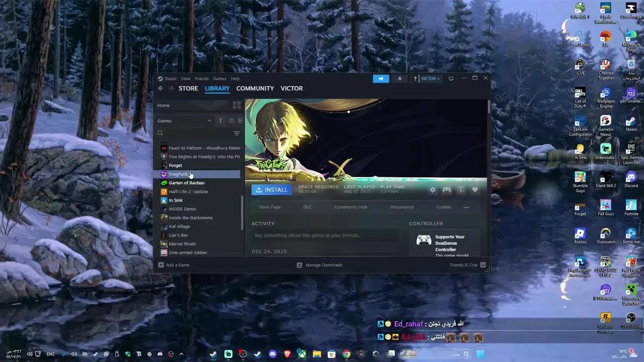
Task: Open the Help menu
Action: pyautogui.click(x=235, y=79)
